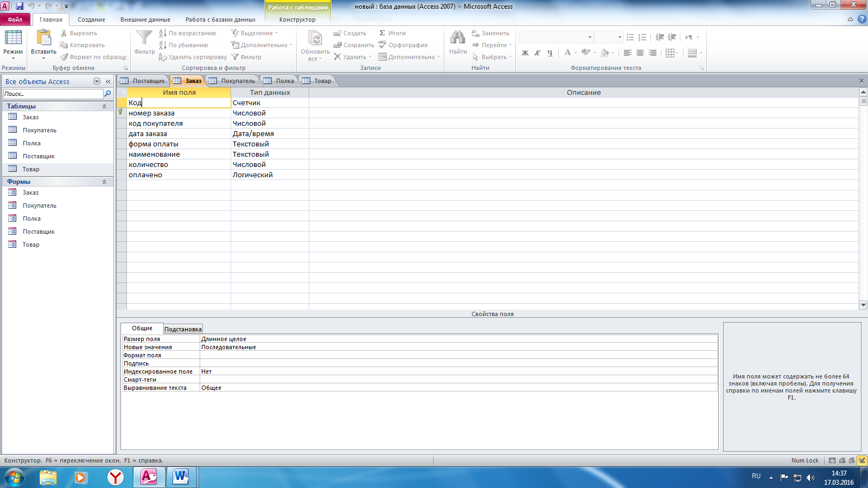Screen dimensions: 868x488
Task: Click search magnifier in navigation pane
Action: point(108,94)
